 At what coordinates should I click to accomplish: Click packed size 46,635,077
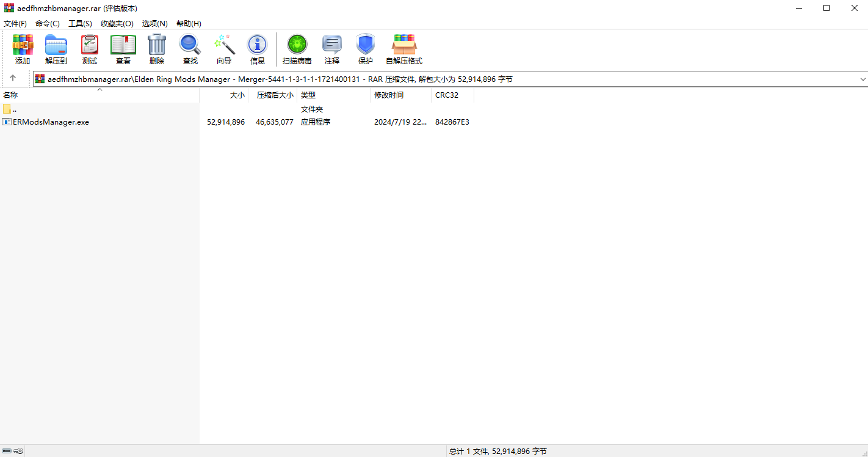click(x=275, y=122)
